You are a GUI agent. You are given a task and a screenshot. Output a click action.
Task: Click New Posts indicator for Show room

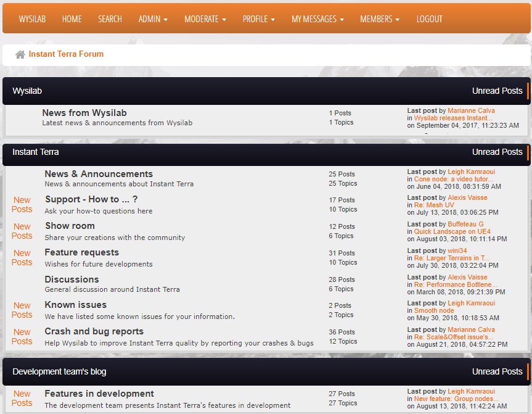click(22, 231)
